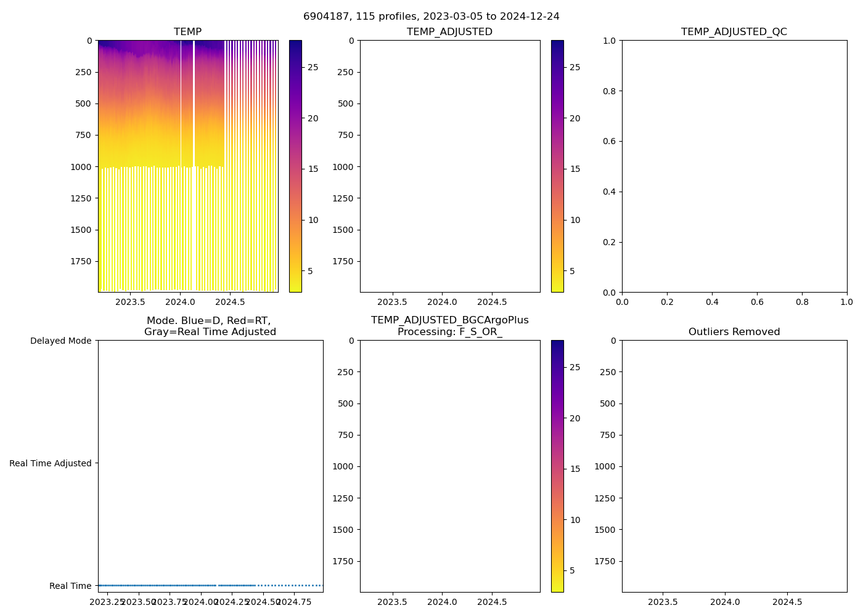Select the 'Real Time' y-axis label

tap(70, 586)
